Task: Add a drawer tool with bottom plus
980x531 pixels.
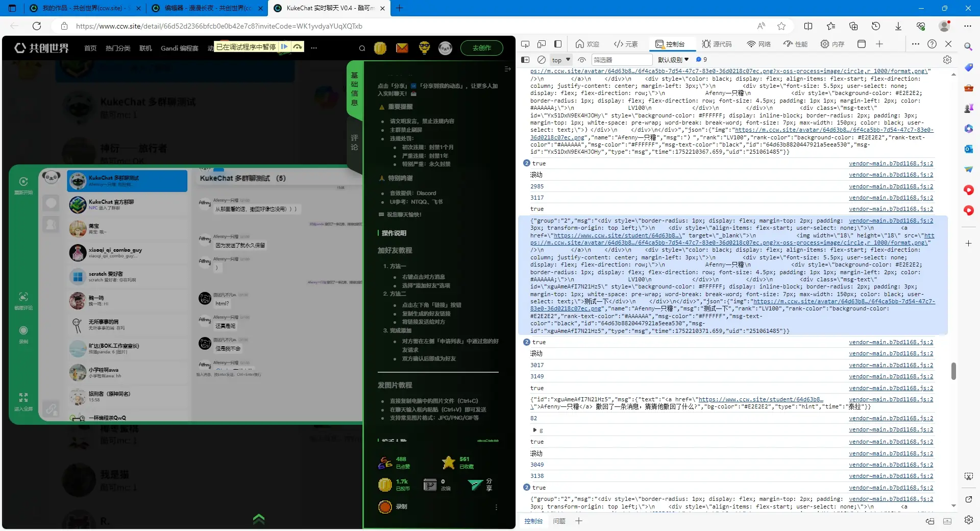Action: (579, 521)
